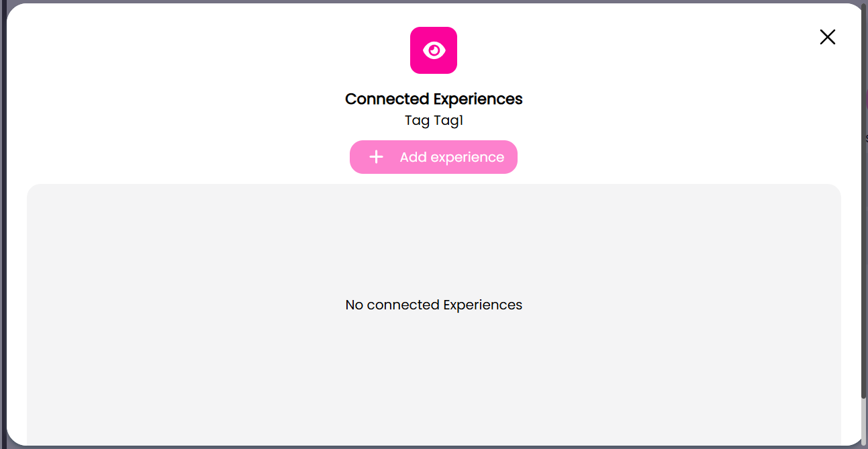The width and height of the screenshot is (868, 449).
Task: Click "Experiences" in the empty-state message
Action: point(483,305)
